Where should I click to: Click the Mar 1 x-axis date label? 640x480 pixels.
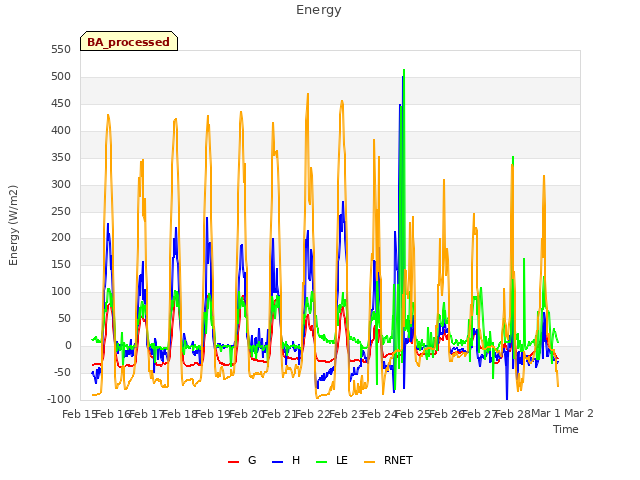point(546,413)
